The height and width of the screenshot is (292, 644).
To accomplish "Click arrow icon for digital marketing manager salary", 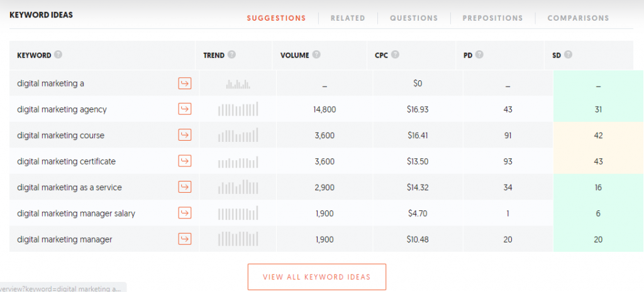I will 185,214.
